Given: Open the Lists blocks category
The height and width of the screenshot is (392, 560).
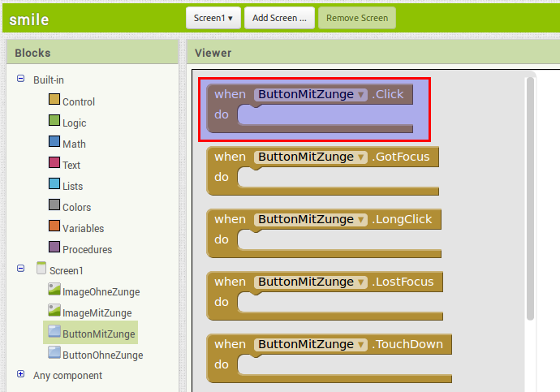Looking at the screenshot, I should click(x=54, y=184).
